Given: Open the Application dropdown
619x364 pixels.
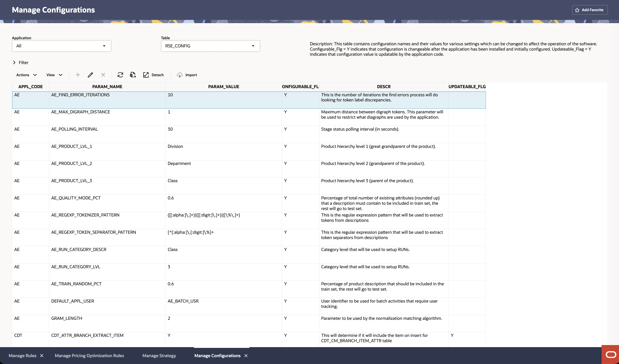Looking at the screenshot, I should pyautogui.click(x=61, y=46).
